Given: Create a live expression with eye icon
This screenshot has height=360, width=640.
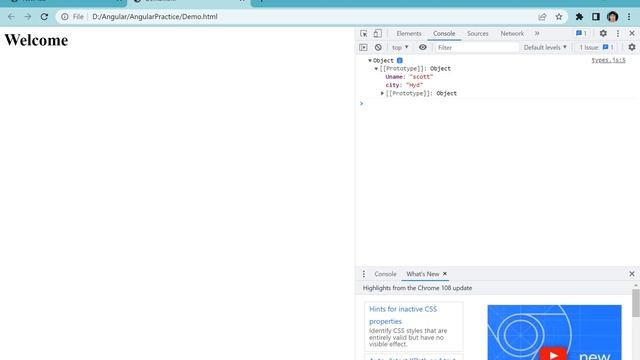Looking at the screenshot, I should (x=423, y=47).
